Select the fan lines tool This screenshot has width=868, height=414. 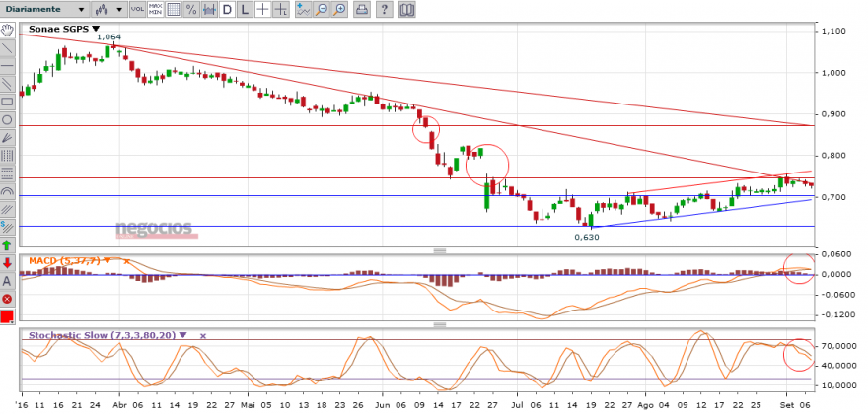pos(7,137)
